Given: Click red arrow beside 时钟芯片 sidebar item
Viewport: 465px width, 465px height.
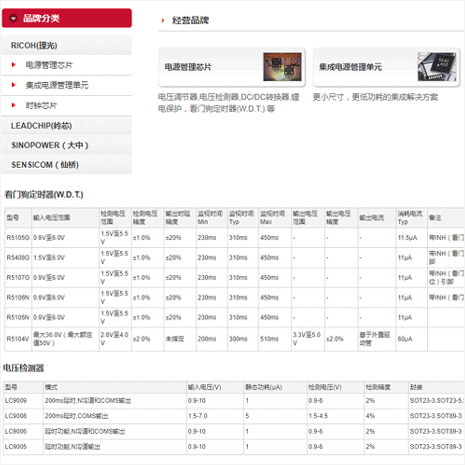Looking at the screenshot, I should coord(13,105).
